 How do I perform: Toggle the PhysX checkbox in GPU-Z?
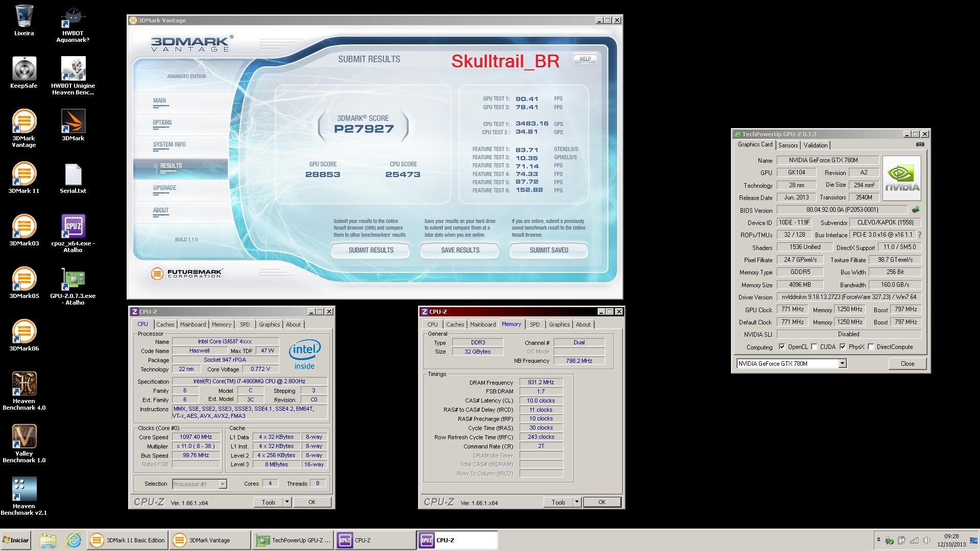(x=843, y=347)
